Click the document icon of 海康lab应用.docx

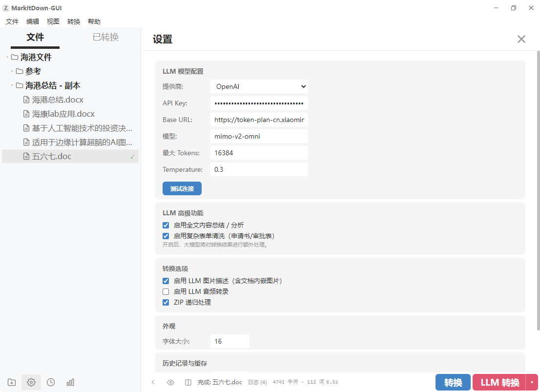pos(26,114)
